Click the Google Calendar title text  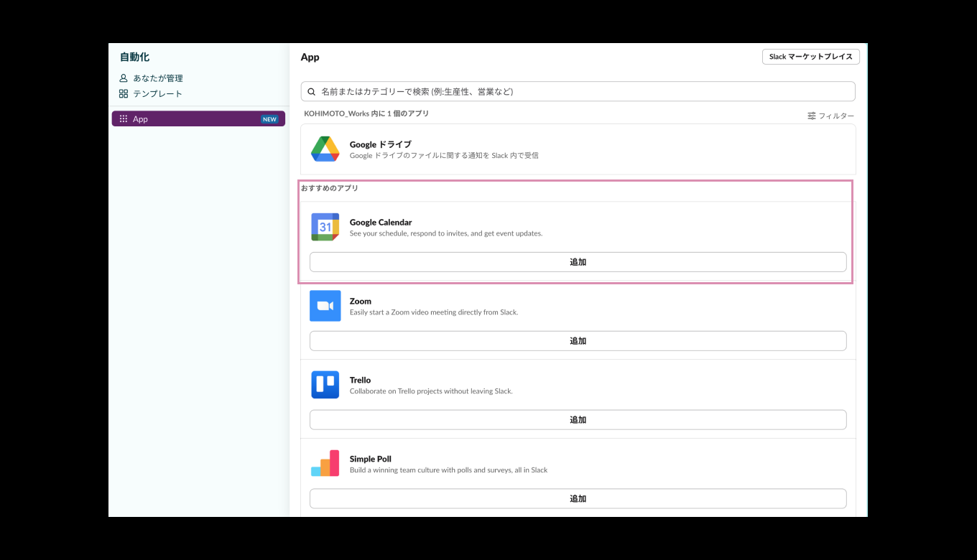(381, 223)
